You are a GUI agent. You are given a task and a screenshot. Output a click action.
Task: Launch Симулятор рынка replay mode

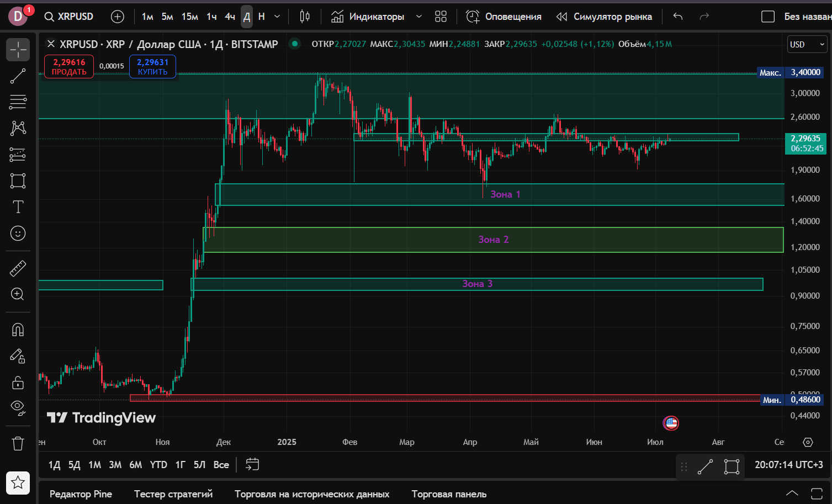pyautogui.click(x=604, y=17)
